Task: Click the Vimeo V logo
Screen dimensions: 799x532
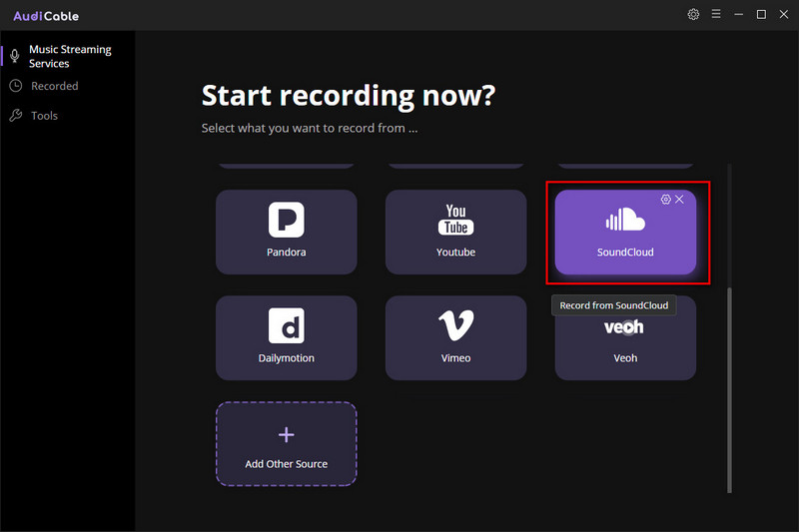Action: click(456, 325)
